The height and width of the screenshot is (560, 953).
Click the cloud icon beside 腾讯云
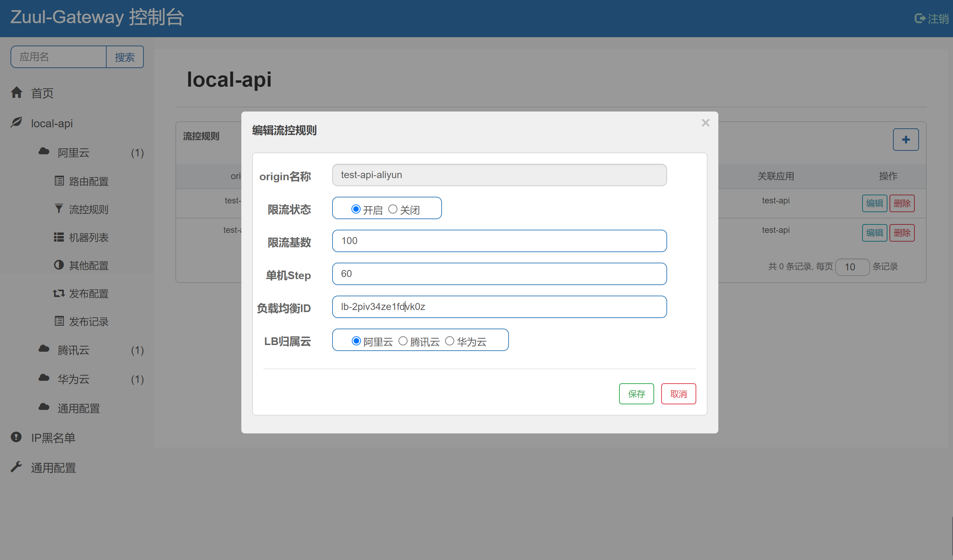pos(44,349)
